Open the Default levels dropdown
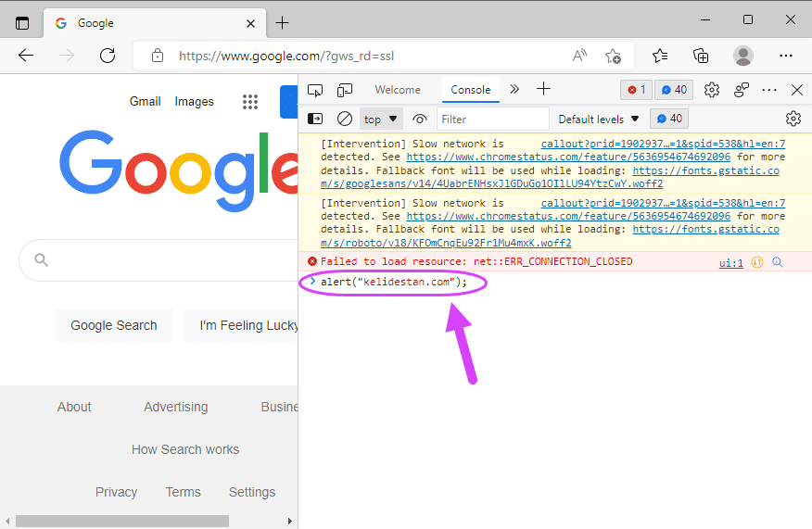Image resolution: width=812 pixels, height=529 pixels. 599,120
